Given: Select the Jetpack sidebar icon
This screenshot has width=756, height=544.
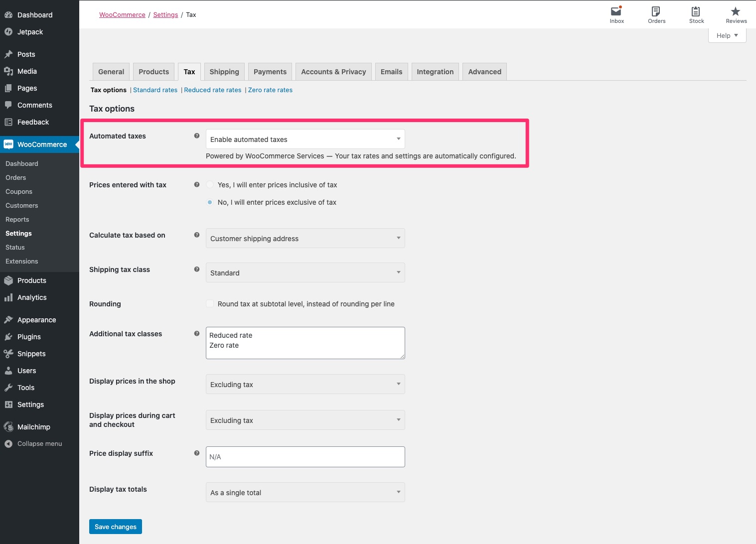Looking at the screenshot, I should (x=9, y=31).
